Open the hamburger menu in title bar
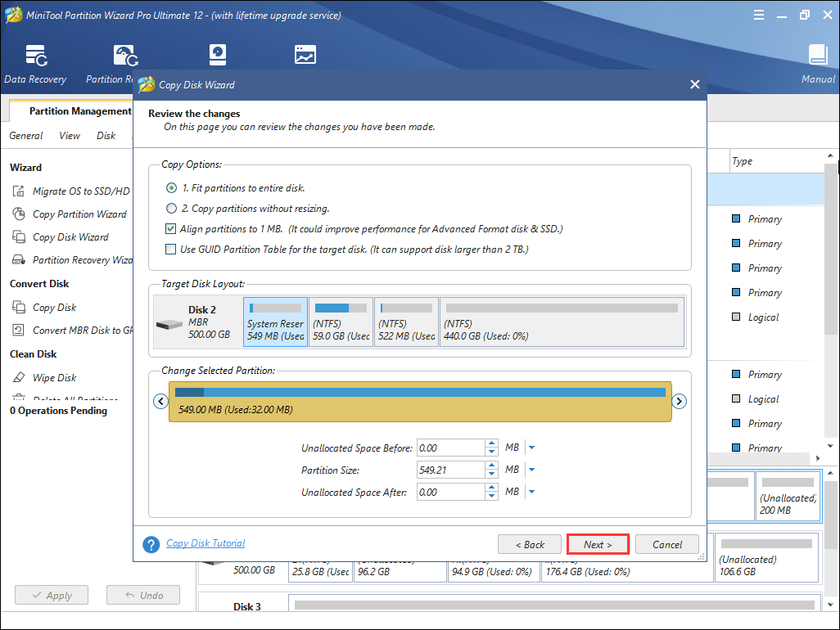Screen dimensions: 840x630 coord(759,15)
